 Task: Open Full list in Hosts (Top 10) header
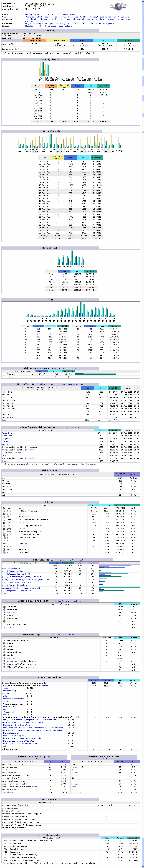click(42, 384)
